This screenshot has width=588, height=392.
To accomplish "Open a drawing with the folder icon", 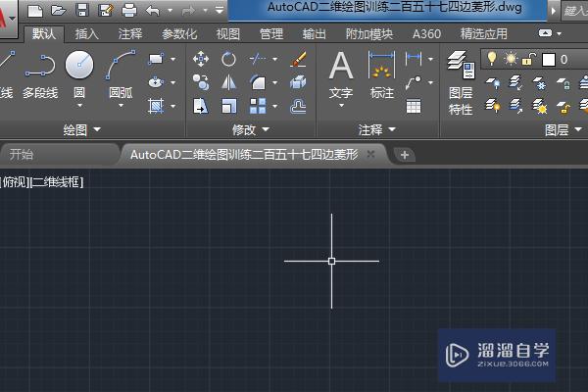I will 59,10.
